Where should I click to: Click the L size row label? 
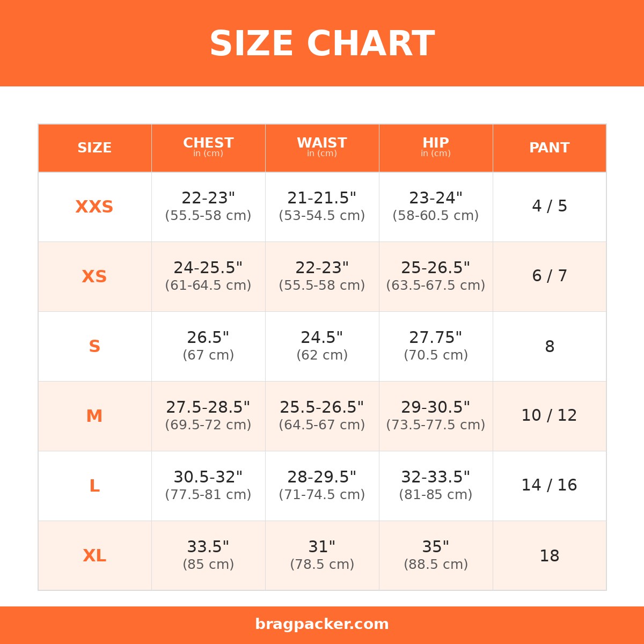[94, 486]
